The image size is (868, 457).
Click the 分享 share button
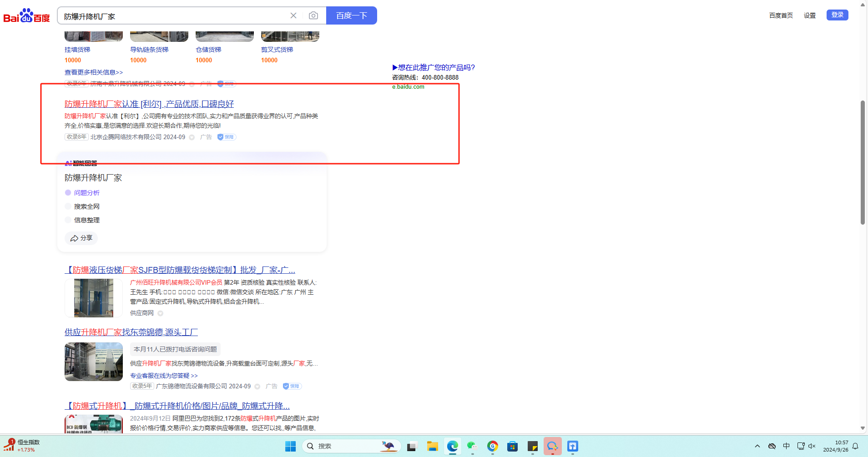81,238
